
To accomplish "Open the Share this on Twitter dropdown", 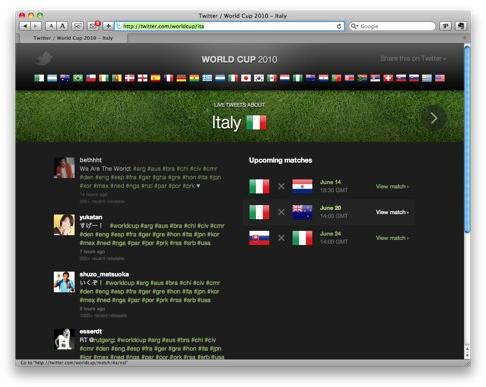I will (x=413, y=59).
